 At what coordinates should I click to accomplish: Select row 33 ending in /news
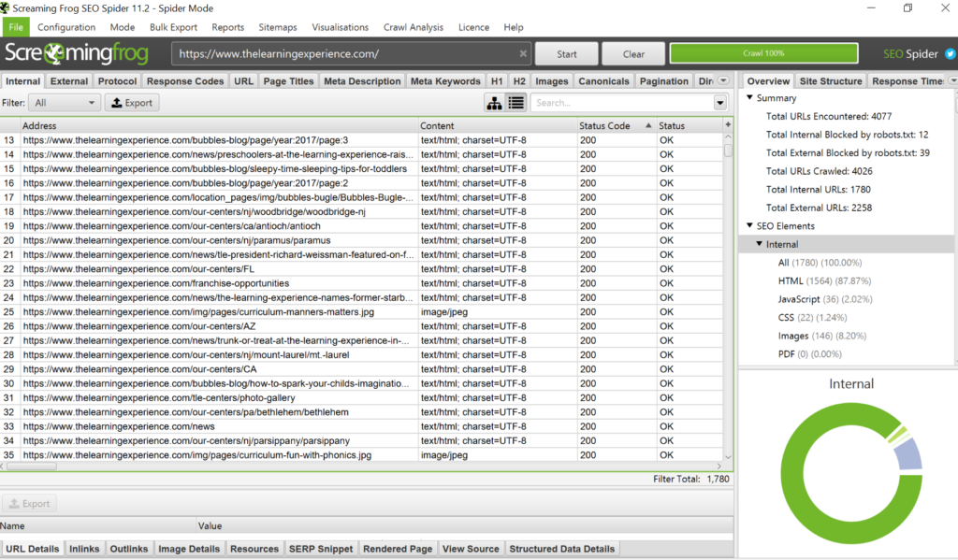coord(363,426)
